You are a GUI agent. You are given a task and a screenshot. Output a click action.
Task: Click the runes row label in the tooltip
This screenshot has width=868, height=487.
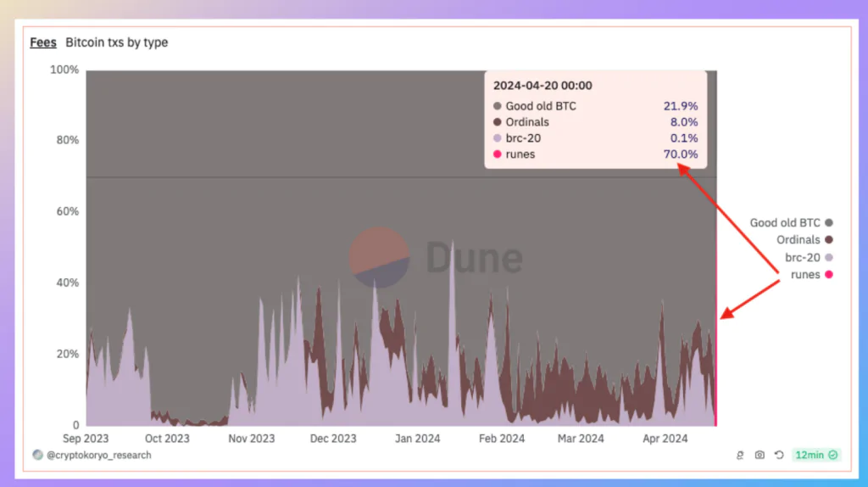[x=520, y=154]
